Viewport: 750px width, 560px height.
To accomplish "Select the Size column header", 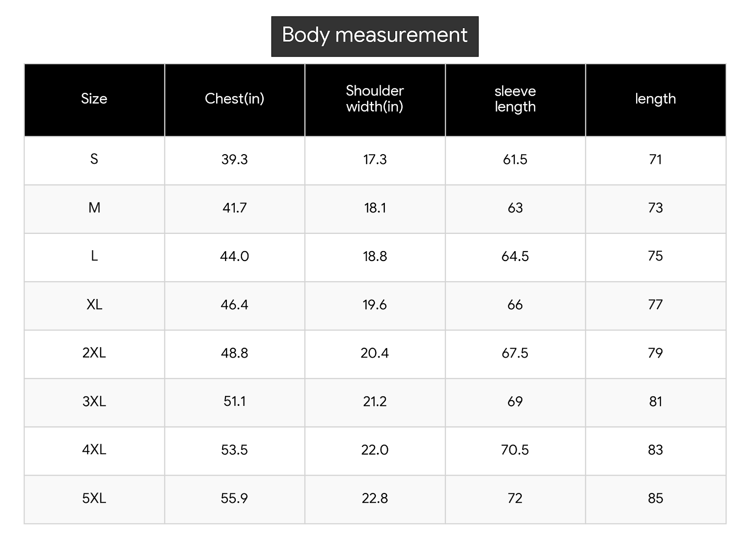I will point(94,100).
